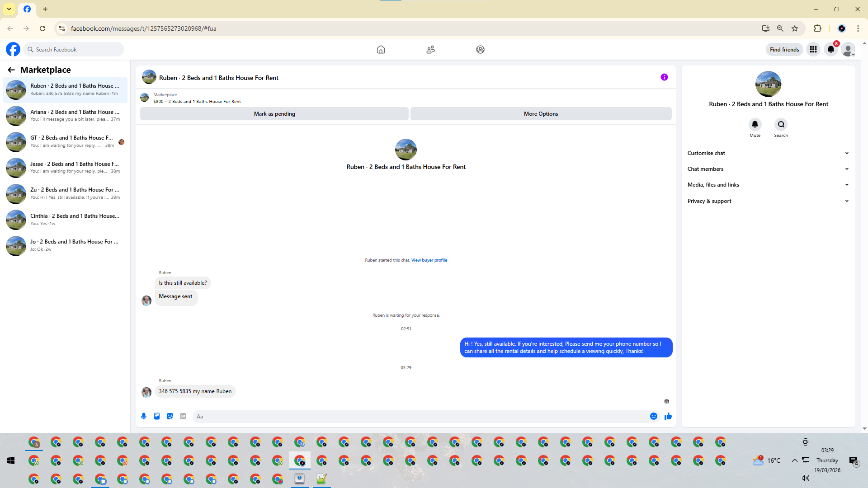Expand Customise chat section

tap(768, 153)
